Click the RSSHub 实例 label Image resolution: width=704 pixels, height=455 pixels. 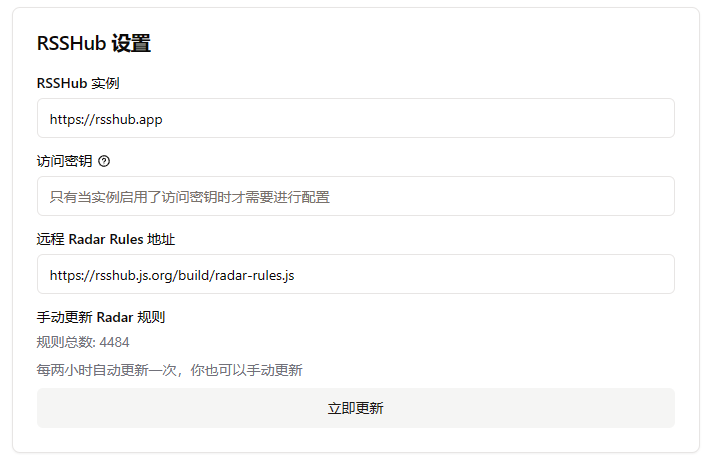click(78, 83)
